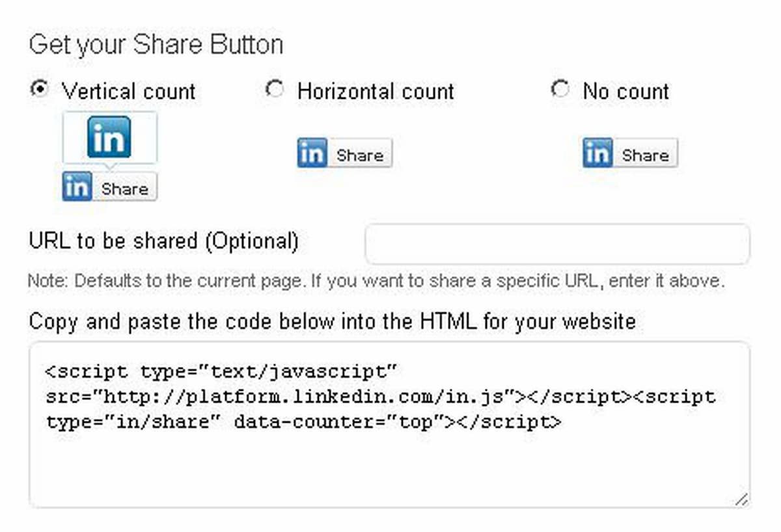The height and width of the screenshot is (532, 781).
Task: Click the code box resize grip handle
Action: [741, 499]
